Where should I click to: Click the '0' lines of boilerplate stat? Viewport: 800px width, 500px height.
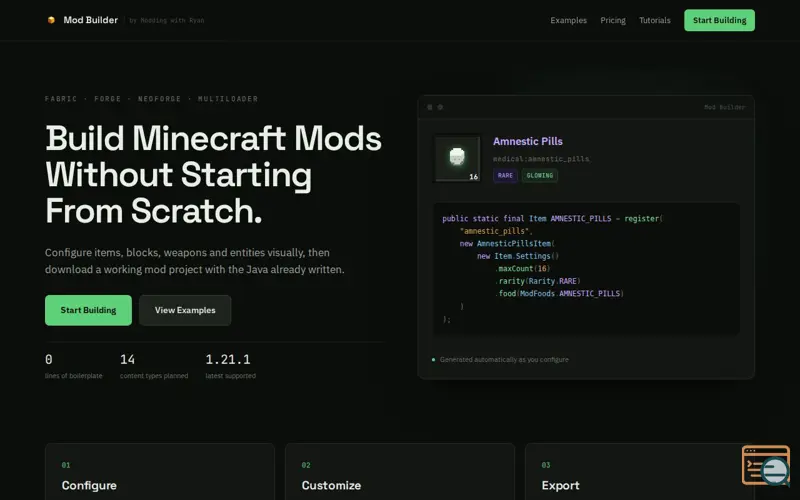click(73, 366)
